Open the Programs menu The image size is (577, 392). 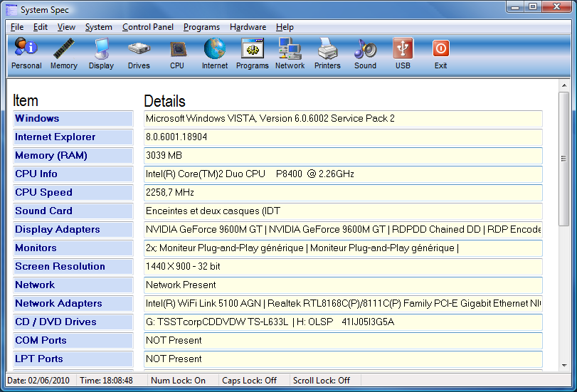coord(201,27)
